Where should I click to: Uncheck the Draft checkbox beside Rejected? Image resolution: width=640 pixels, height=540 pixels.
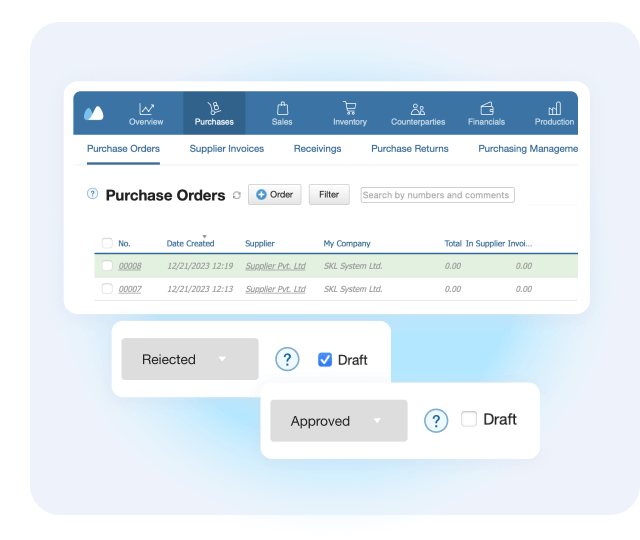[x=325, y=360]
